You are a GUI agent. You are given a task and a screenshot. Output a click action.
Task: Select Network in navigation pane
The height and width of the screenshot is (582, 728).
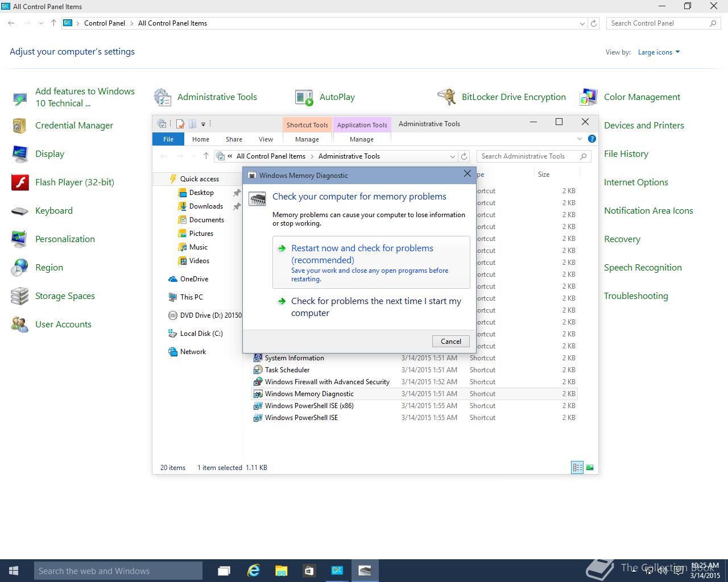click(193, 352)
